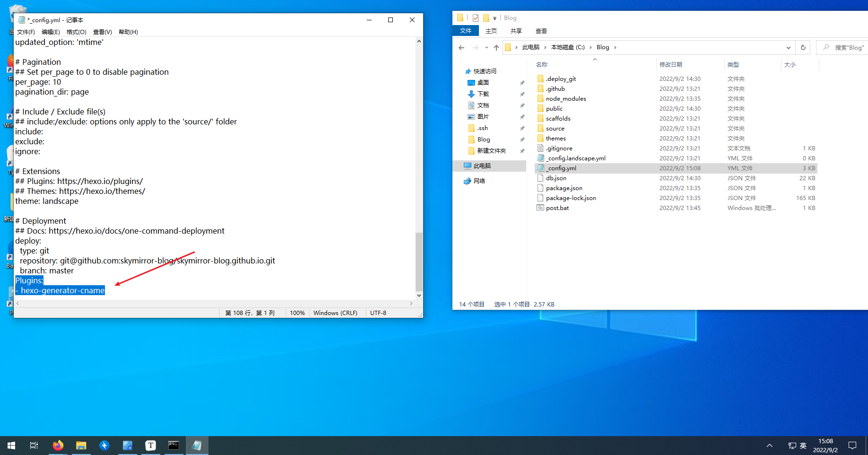Select the post.bat batch file icon
Screen dimensions: 868x455
tap(540, 208)
